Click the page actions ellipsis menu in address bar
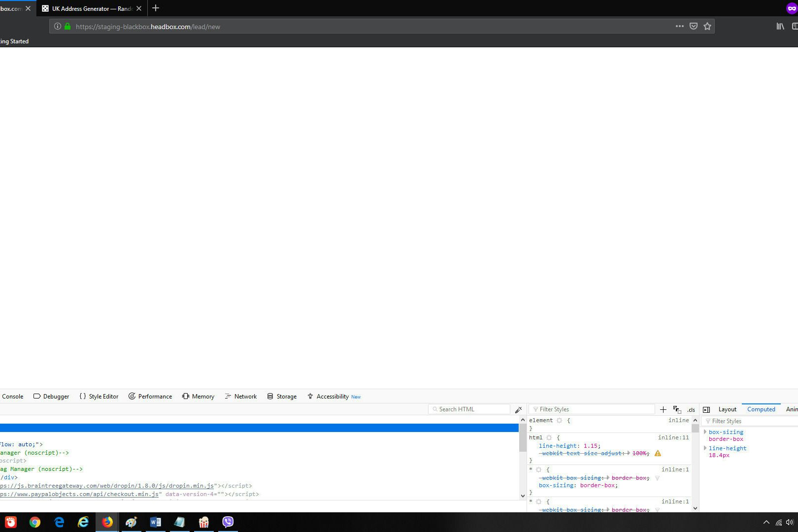 point(679,26)
